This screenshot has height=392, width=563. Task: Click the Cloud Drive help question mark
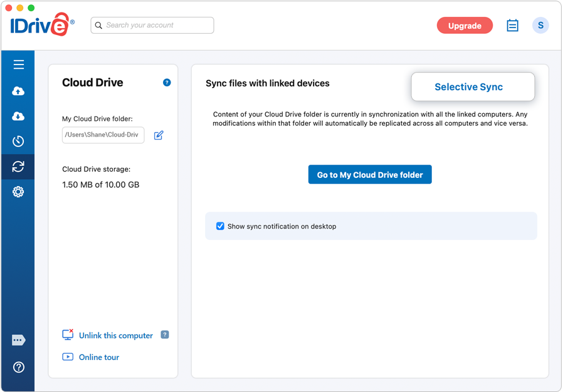pos(167,83)
